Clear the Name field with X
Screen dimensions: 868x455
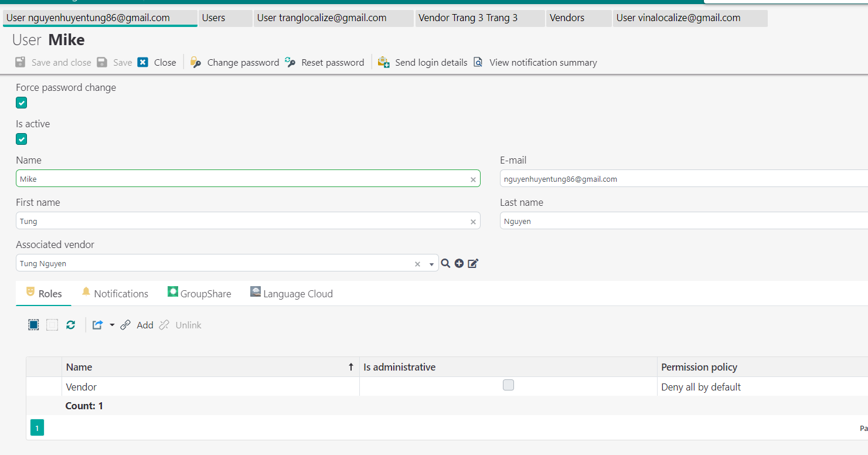pyautogui.click(x=473, y=179)
